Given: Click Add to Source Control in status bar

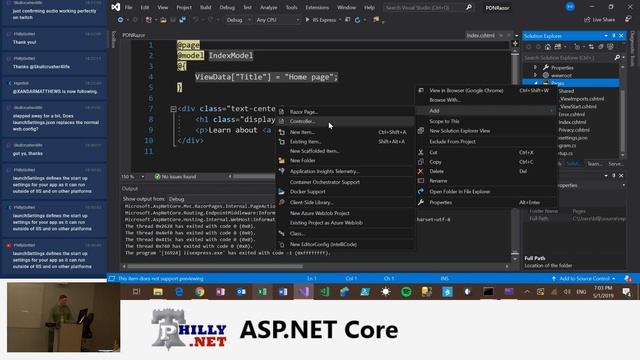Looking at the screenshot, I should (x=584, y=279).
